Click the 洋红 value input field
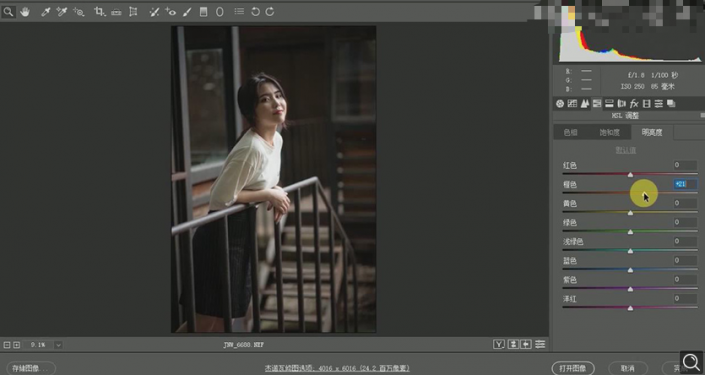The image size is (705, 375). (x=685, y=299)
